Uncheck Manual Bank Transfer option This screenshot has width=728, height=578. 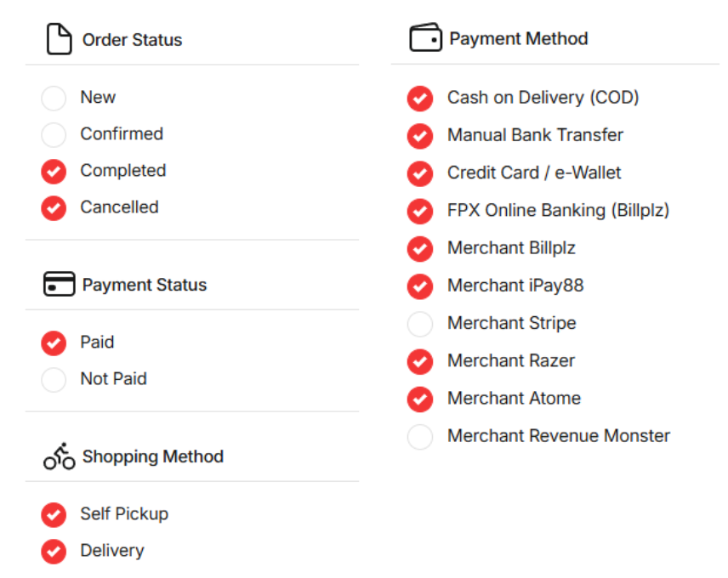[x=420, y=135]
